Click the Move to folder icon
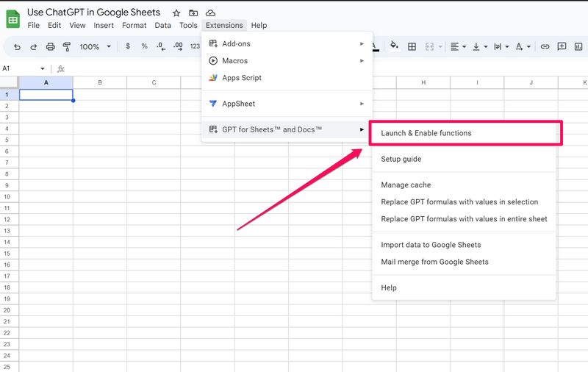 [193, 13]
